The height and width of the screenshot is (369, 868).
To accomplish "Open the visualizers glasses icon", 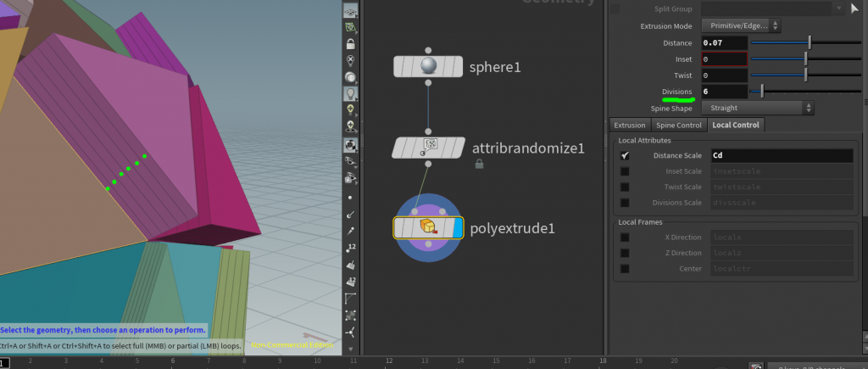I will pos(350,161).
